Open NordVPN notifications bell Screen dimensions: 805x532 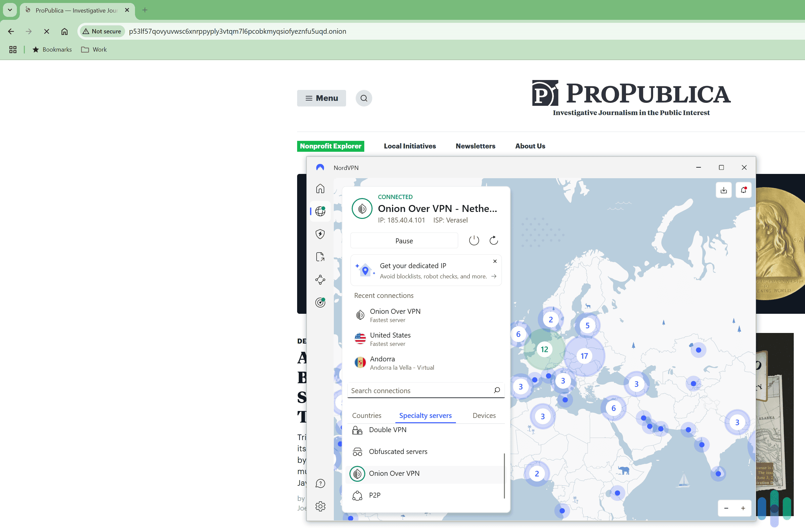click(743, 190)
